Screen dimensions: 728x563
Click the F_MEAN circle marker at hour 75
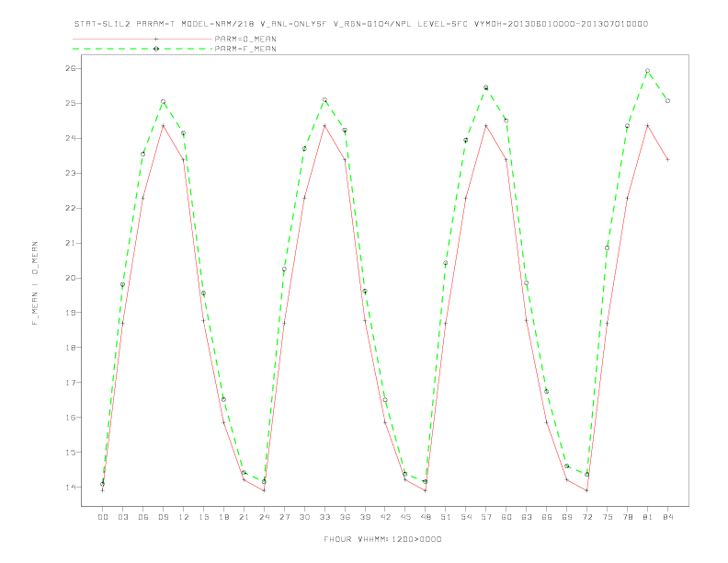click(608, 247)
